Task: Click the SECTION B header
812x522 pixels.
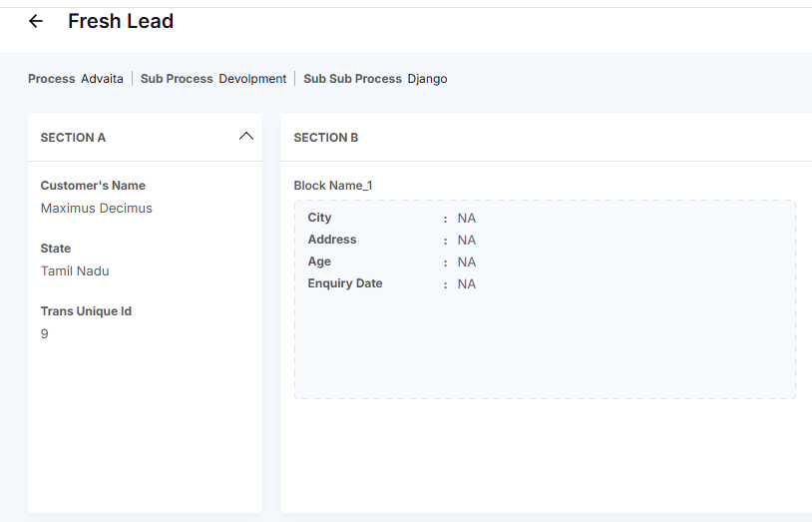Action: click(326, 138)
